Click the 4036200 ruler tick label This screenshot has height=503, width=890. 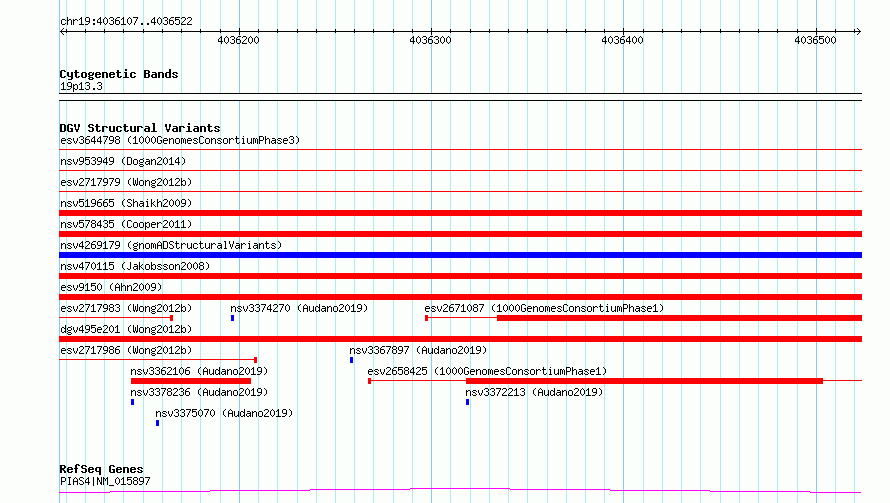point(238,40)
